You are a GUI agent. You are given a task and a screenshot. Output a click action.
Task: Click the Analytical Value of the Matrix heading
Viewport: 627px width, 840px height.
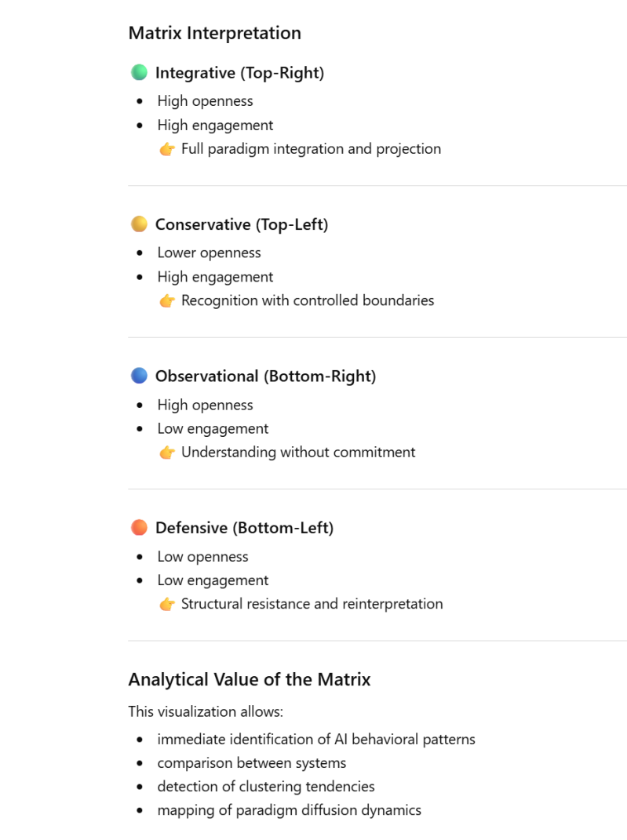pos(250,679)
